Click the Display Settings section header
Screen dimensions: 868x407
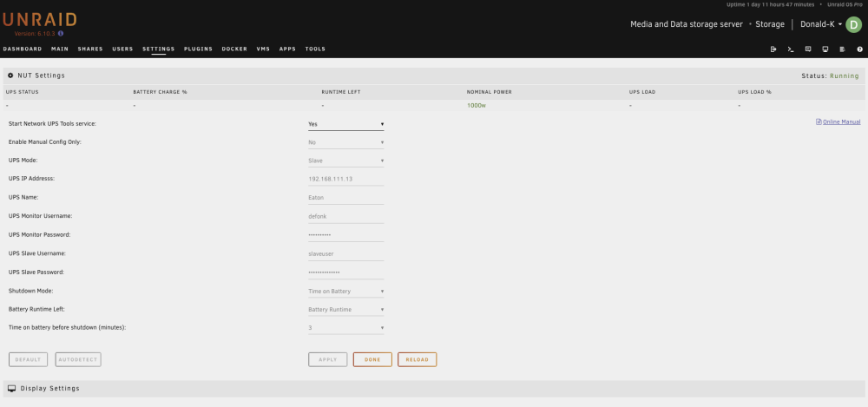434,389
